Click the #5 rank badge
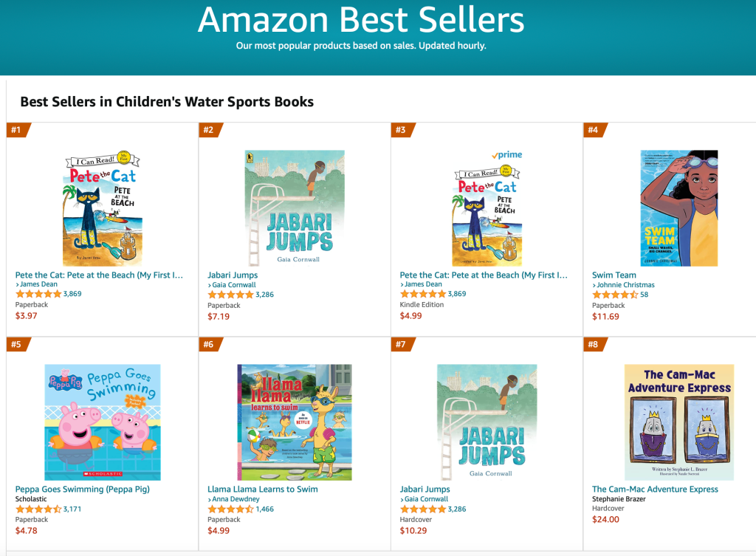Image resolution: width=756 pixels, height=556 pixels. (x=16, y=345)
